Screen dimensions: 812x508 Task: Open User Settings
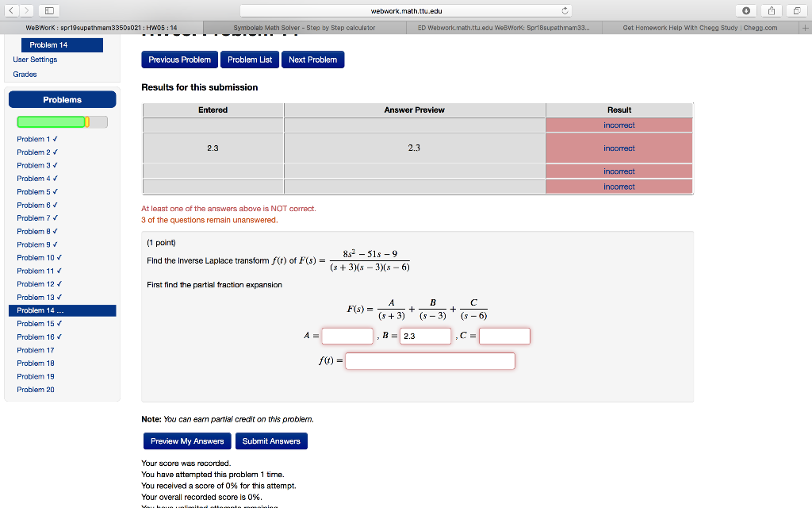pos(37,59)
